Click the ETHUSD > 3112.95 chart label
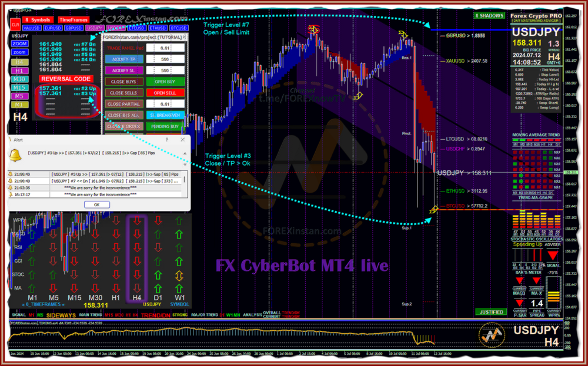Viewport: 588px width, 366px height. 466,191
